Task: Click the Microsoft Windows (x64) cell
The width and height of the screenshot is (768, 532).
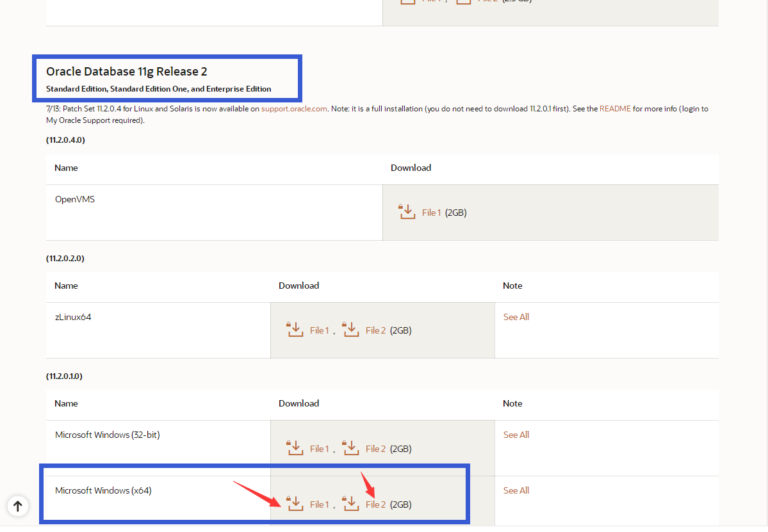Action: [x=158, y=501]
